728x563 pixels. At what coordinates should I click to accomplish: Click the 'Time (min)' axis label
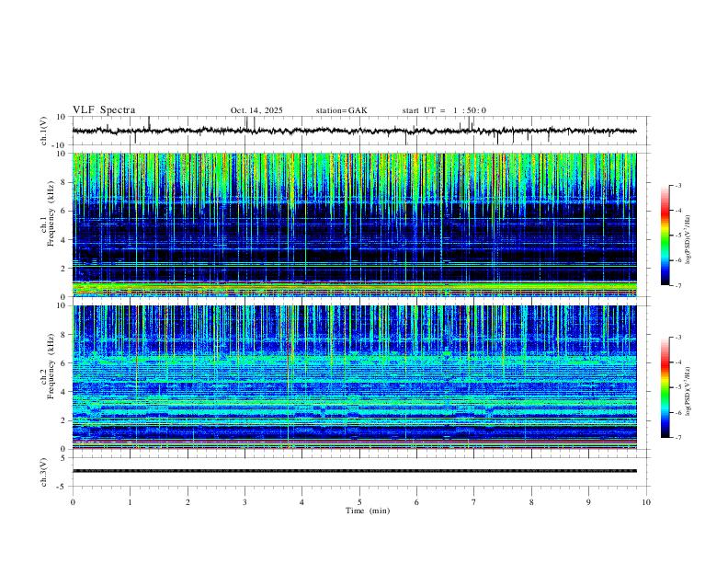pos(368,511)
